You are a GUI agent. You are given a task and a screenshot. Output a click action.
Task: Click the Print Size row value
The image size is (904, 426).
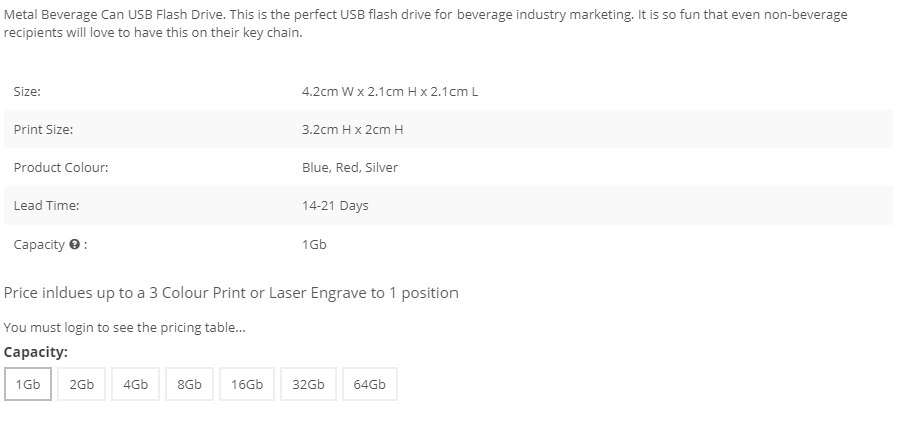point(352,130)
